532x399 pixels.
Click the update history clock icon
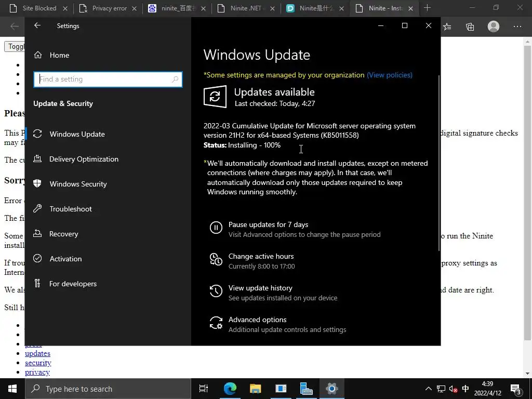click(216, 291)
